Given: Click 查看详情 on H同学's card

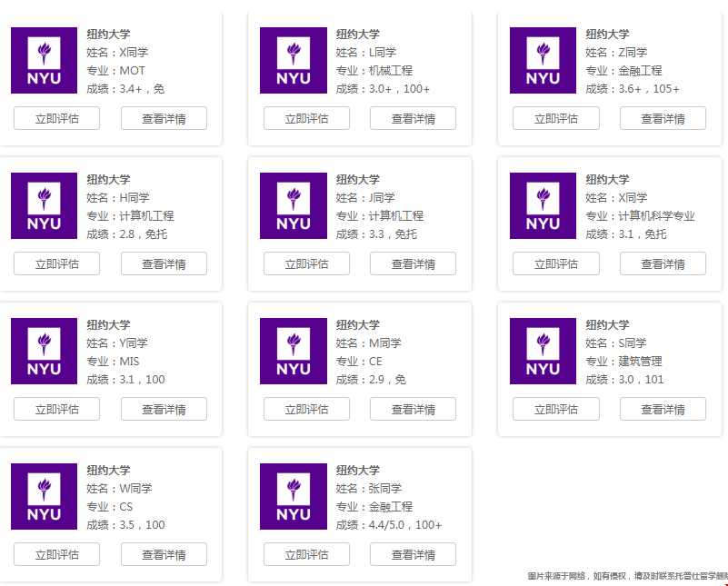Looking at the screenshot, I should pos(164,263).
